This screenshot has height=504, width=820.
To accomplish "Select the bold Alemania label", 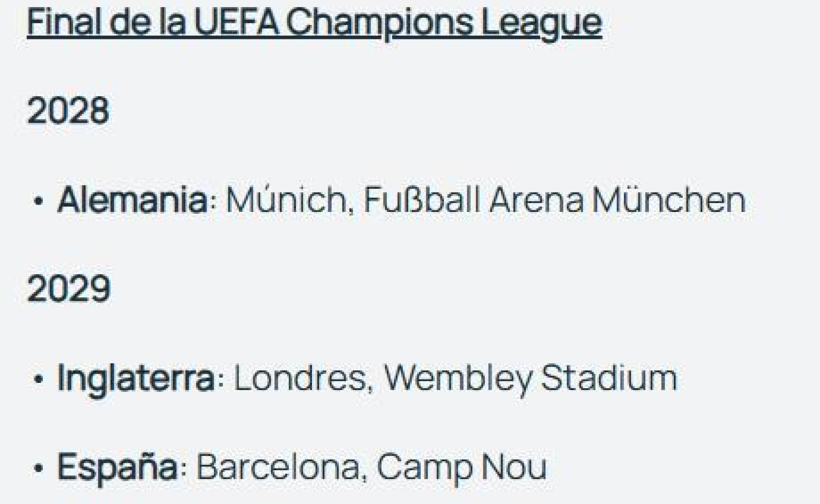I will 132,199.
